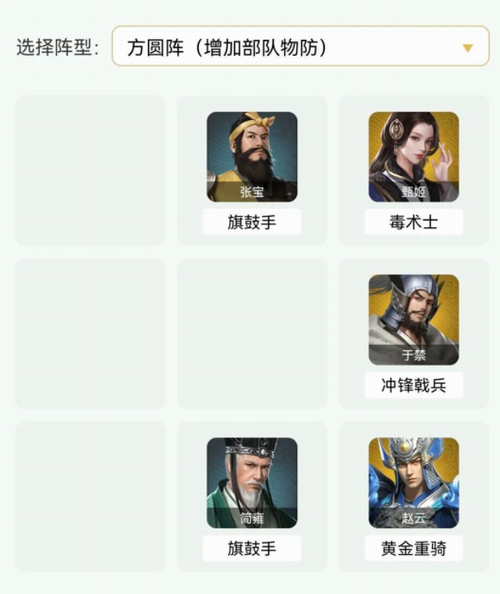The image size is (500, 594).
Task: Select the 甄姬 hero portrait
Action: pyautogui.click(x=414, y=157)
